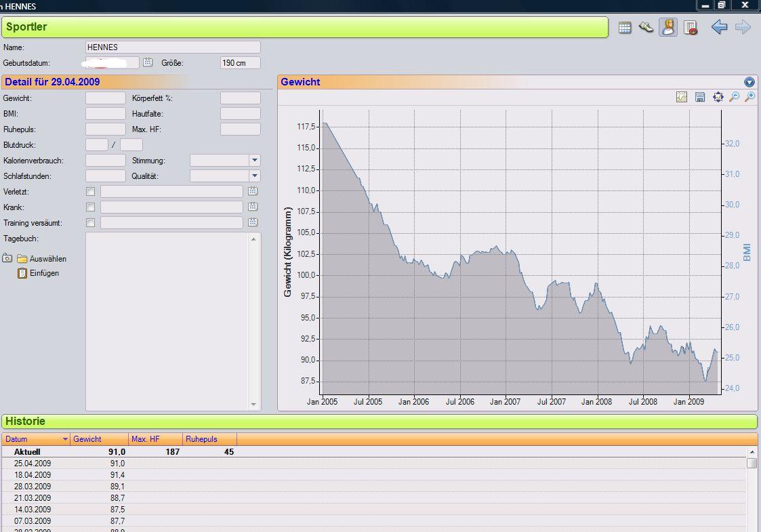
Task: Select history row dated 07.03.2009
Action: point(373,521)
